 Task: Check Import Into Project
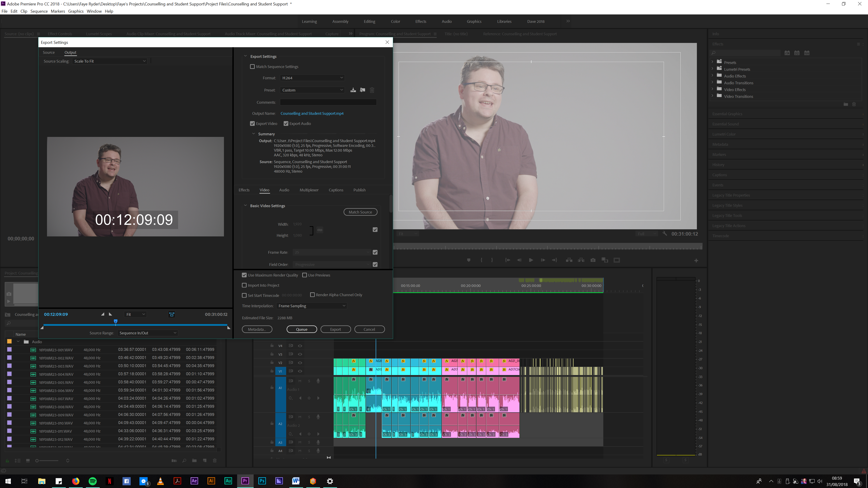coord(244,285)
